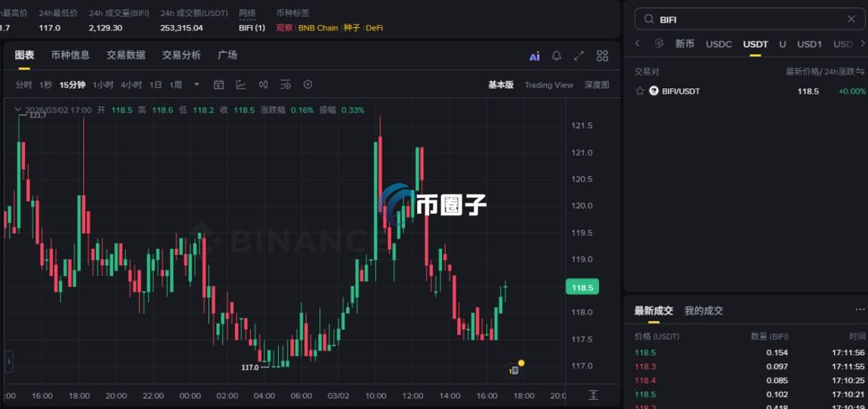Click the price alert bell icon

557,55
